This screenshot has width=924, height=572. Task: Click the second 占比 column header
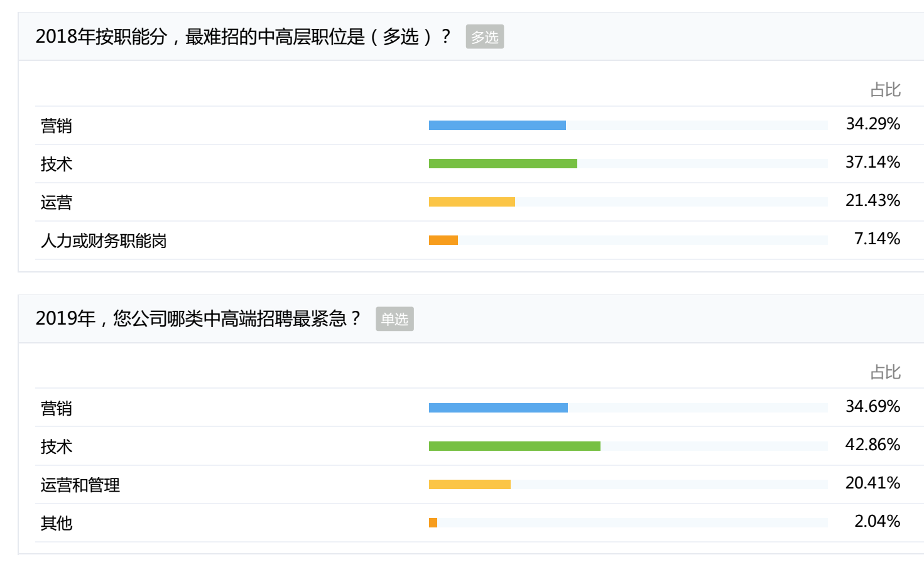(x=886, y=373)
